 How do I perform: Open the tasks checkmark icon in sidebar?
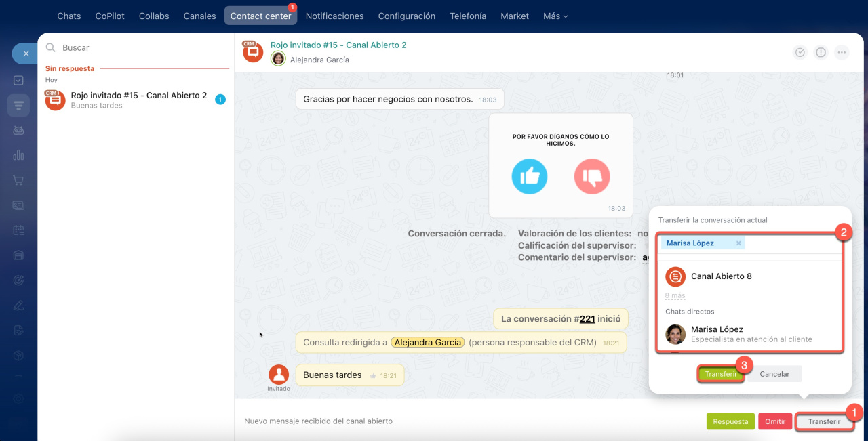pos(18,80)
